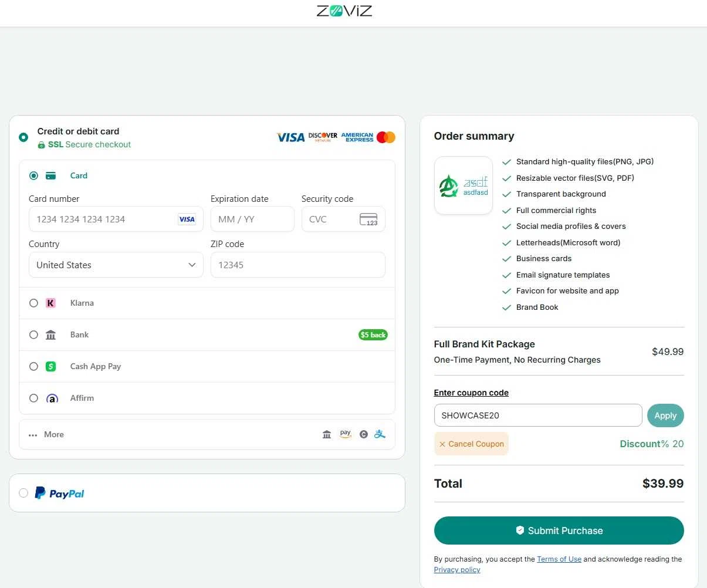This screenshot has width=707, height=588.
Task: Click the Discover network logo
Action: pyautogui.click(x=323, y=137)
